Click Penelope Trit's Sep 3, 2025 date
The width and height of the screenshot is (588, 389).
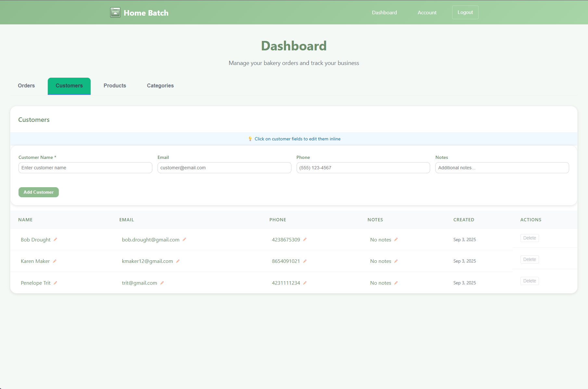[465, 283]
